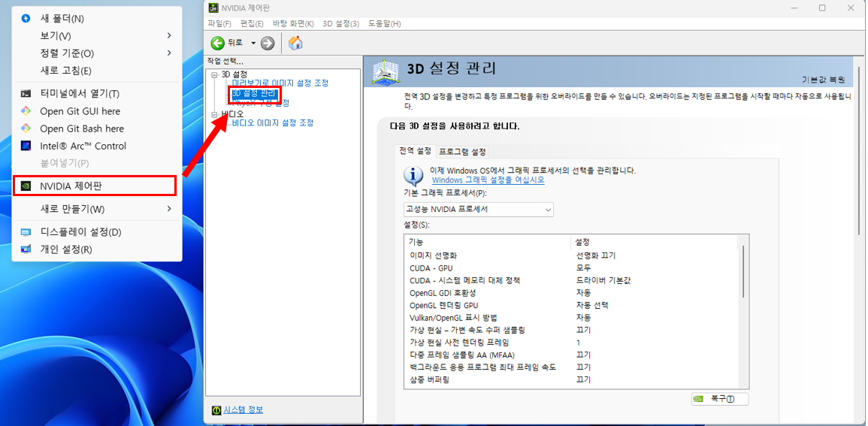Select 비디오 이미지 설정 조정 tree item

(273, 123)
